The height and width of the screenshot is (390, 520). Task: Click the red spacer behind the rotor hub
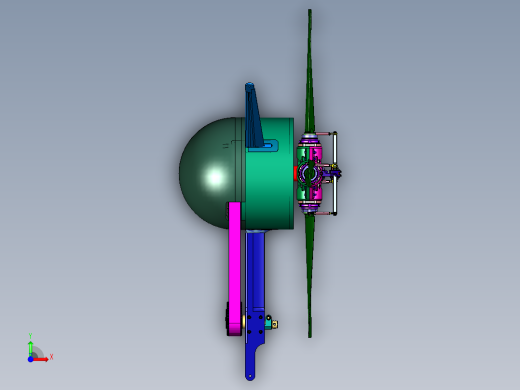[x=295, y=173]
